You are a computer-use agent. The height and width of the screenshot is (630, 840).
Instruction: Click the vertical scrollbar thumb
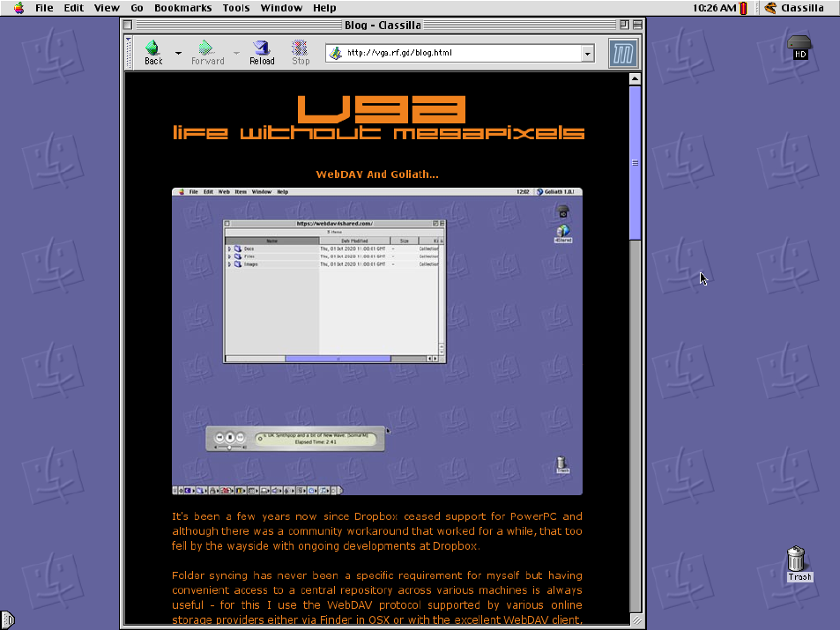(x=635, y=163)
